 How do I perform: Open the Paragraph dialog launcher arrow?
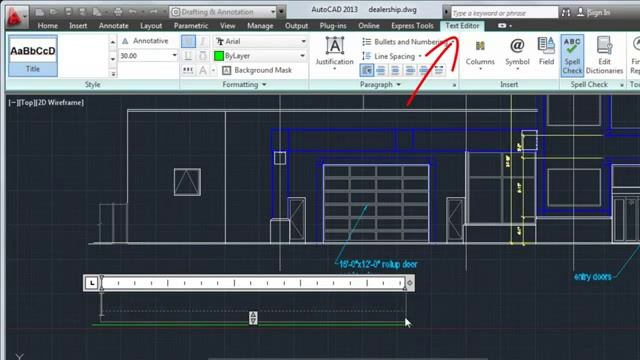(454, 85)
